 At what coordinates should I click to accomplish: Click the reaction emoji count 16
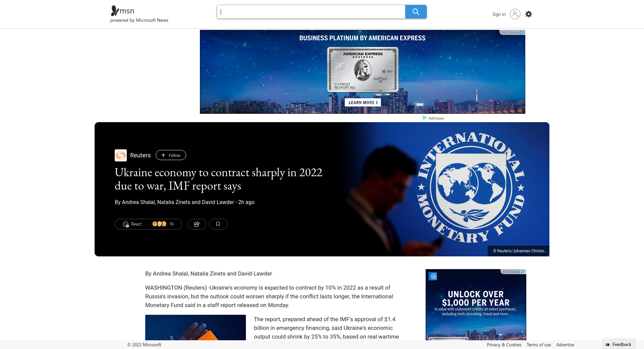click(163, 224)
